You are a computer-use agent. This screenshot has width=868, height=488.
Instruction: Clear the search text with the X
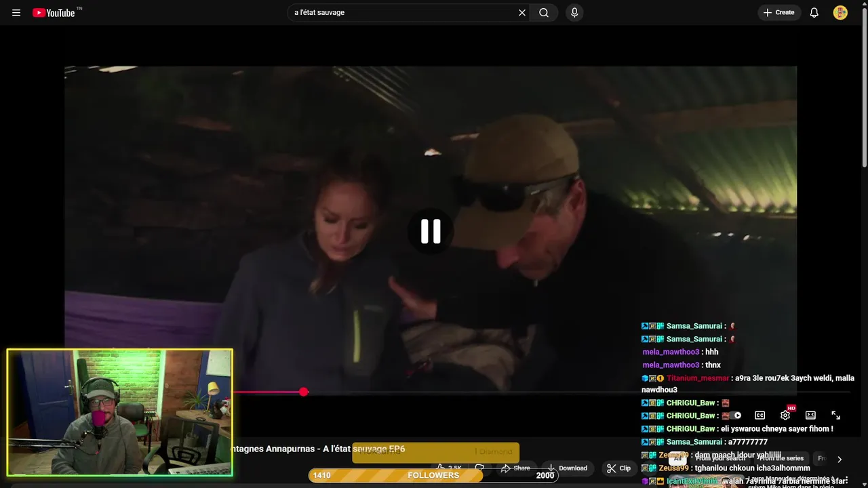(522, 12)
